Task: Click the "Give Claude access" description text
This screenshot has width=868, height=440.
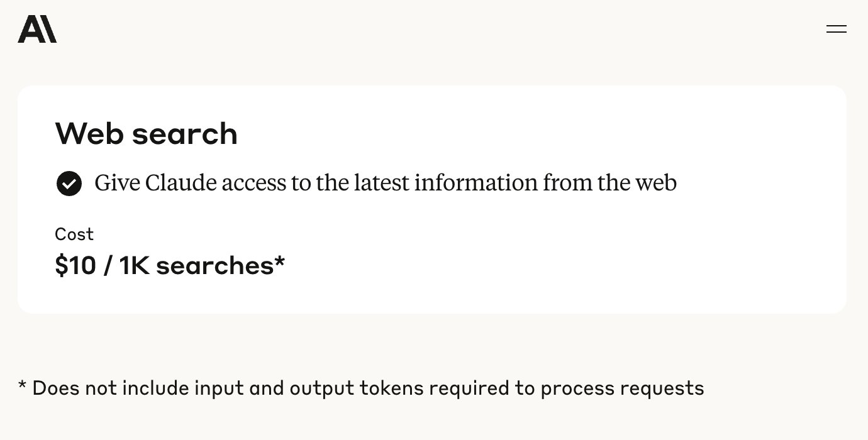Action: point(386,183)
